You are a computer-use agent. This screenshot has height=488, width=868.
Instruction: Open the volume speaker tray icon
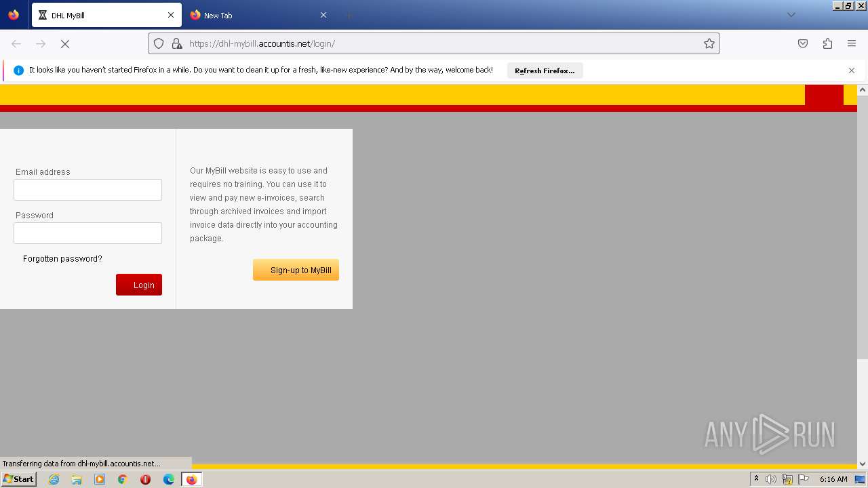[x=771, y=479]
